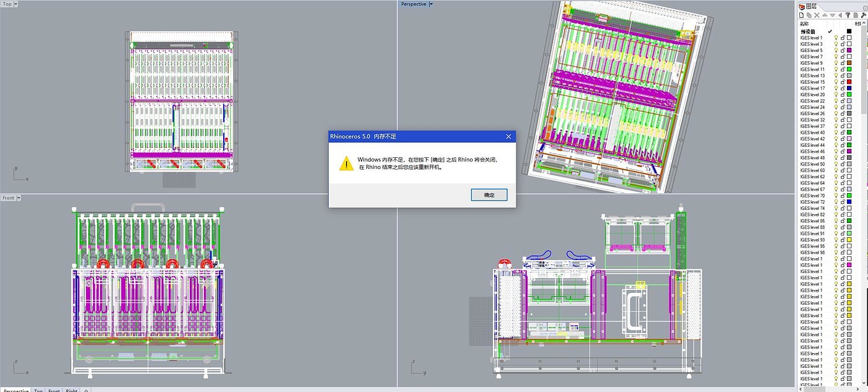Viewport: 868px width, 392px height.
Task: Open the Perspective viewport title dropdown arrow
Action: click(x=431, y=4)
